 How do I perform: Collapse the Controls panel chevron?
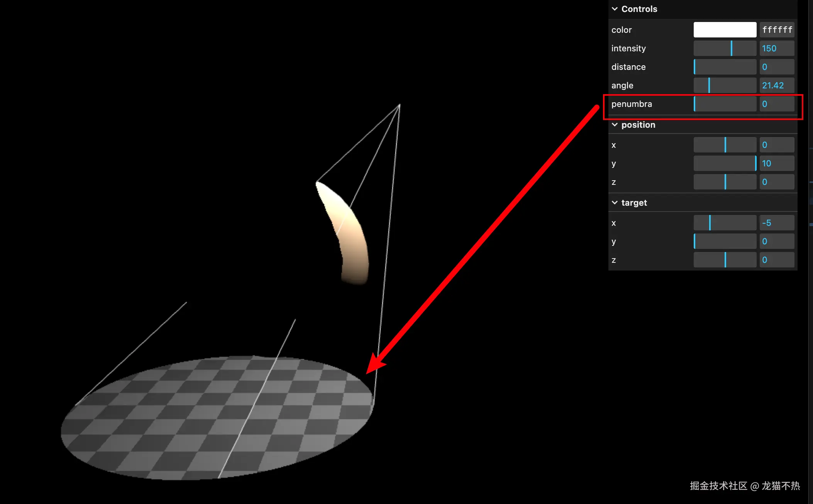(x=615, y=9)
